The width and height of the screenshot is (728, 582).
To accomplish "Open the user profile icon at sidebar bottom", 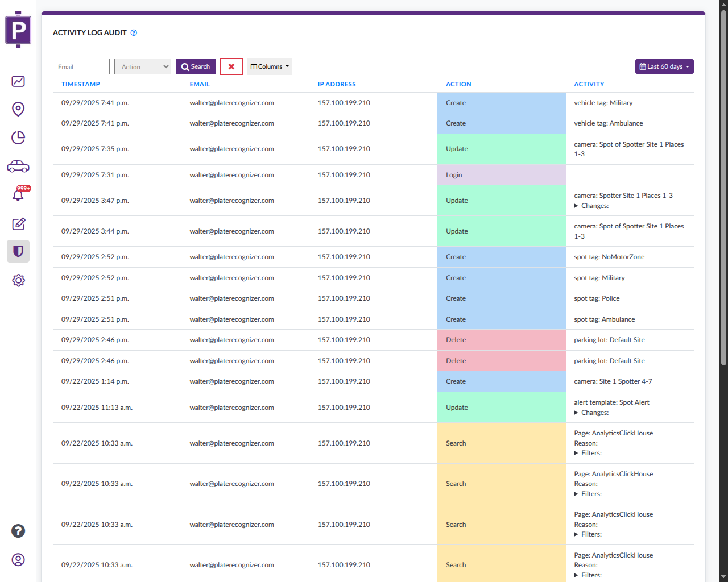I will 18,560.
